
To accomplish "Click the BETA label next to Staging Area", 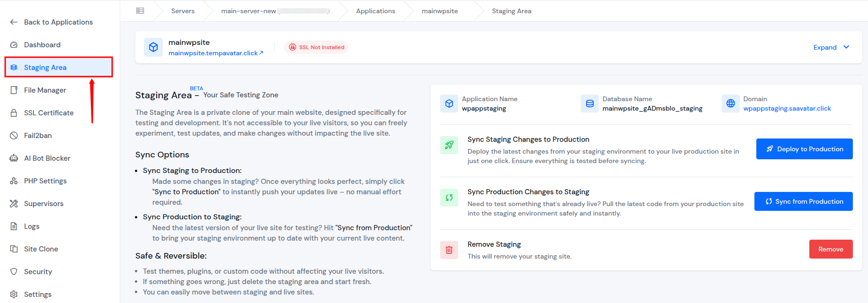I will (x=196, y=88).
